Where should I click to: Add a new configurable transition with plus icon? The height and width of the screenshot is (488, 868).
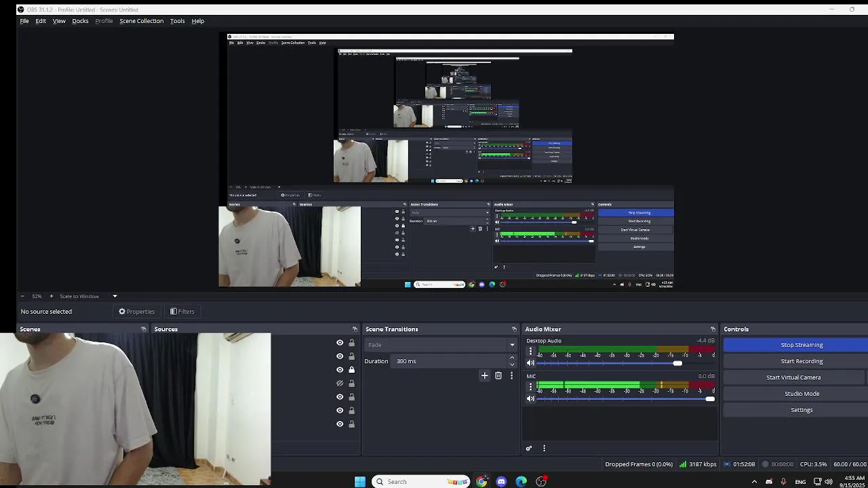484,375
